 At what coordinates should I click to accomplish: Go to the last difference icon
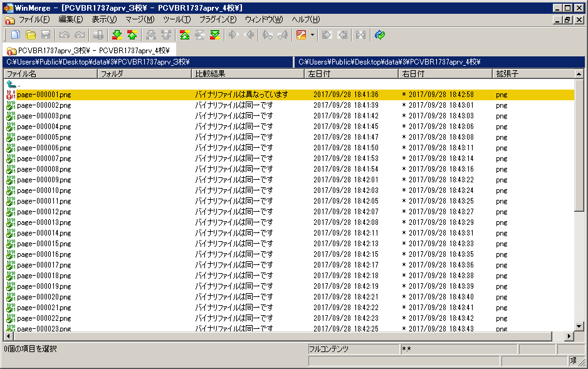[x=215, y=35]
